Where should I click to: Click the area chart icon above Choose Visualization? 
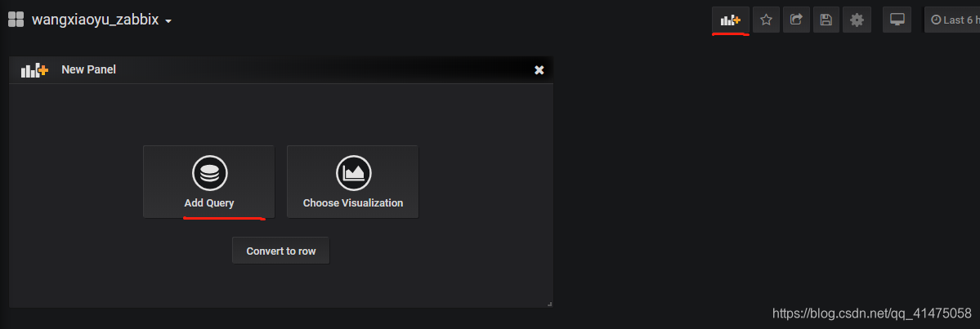pos(353,173)
